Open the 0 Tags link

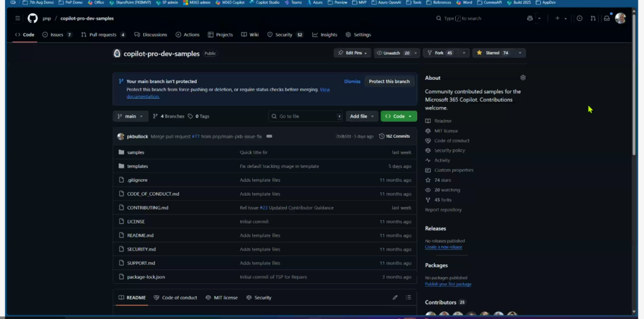(199, 116)
